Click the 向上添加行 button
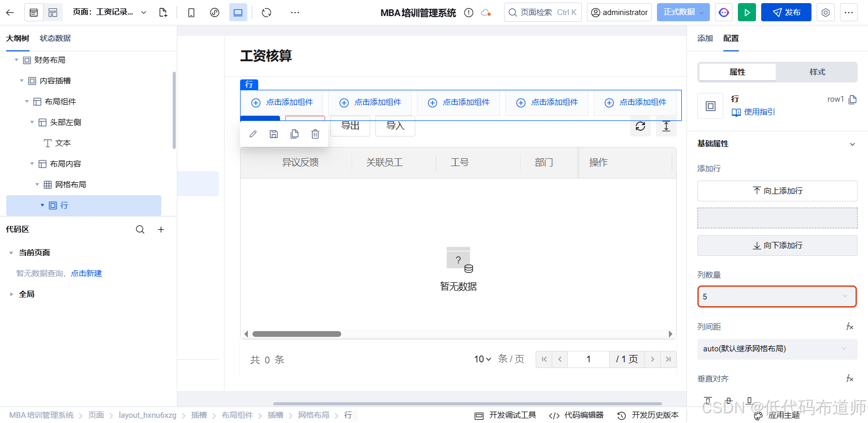The height and width of the screenshot is (423, 868). [x=777, y=191]
